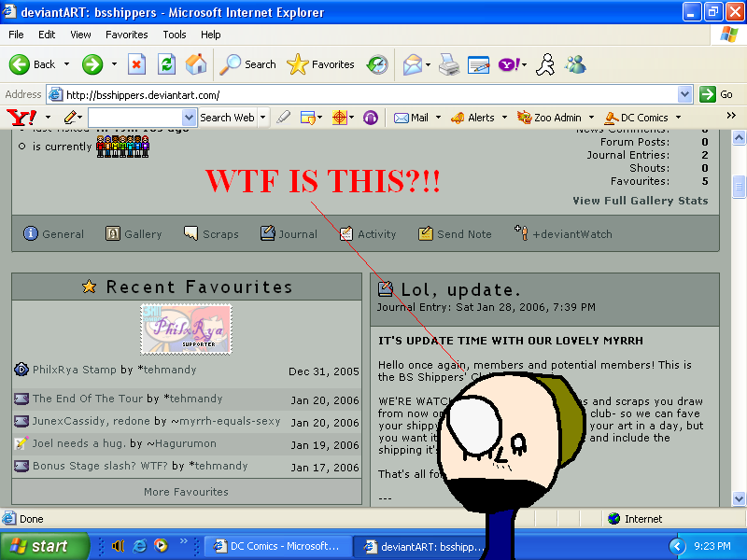Click the Alerts bell icon button
The width and height of the screenshot is (747, 560).
coord(472,118)
